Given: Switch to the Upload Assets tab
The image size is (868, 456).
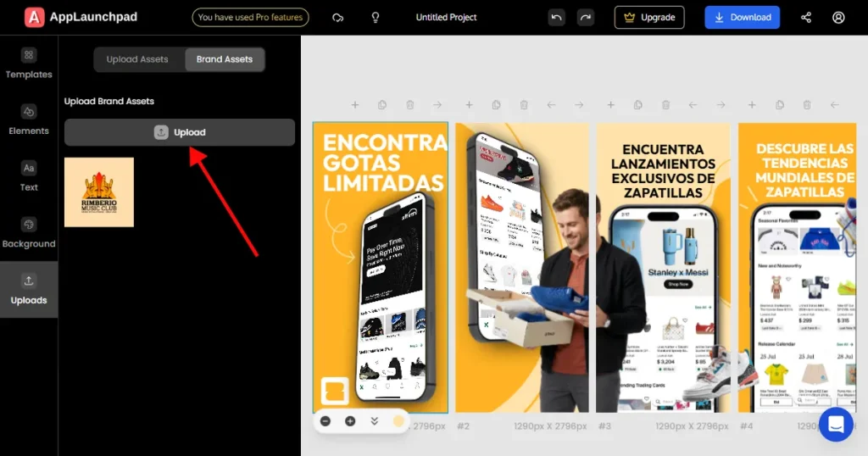Looking at the screenshot, I should coord(137,59).
